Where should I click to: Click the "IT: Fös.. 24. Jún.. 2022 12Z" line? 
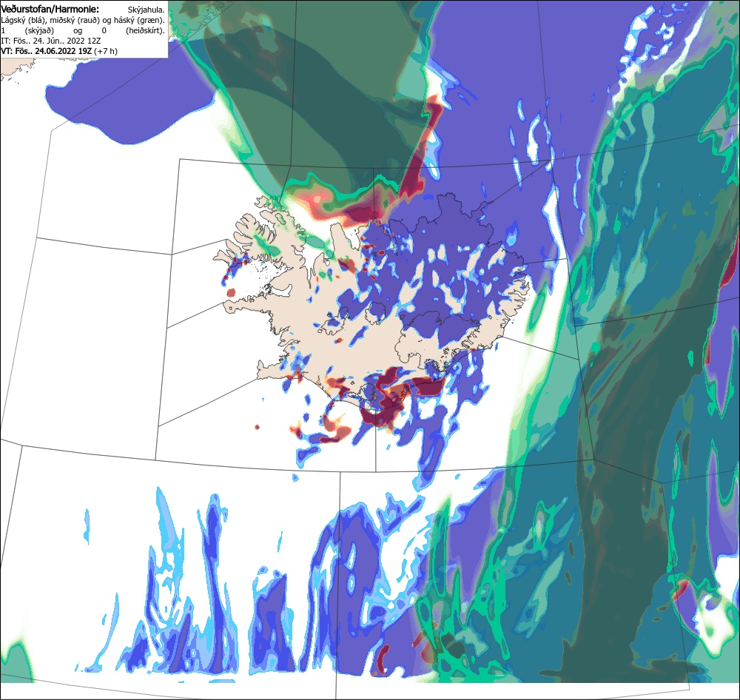(x=50, y=41)
